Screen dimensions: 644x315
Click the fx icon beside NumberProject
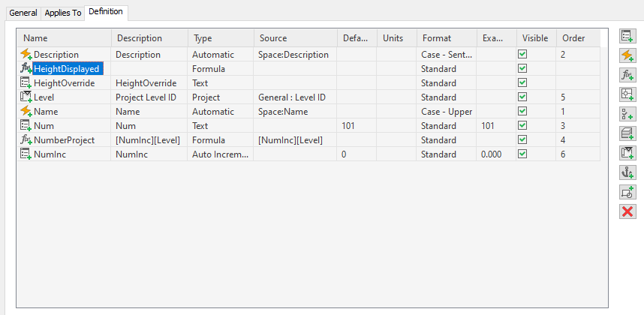(x=26, y=140)
